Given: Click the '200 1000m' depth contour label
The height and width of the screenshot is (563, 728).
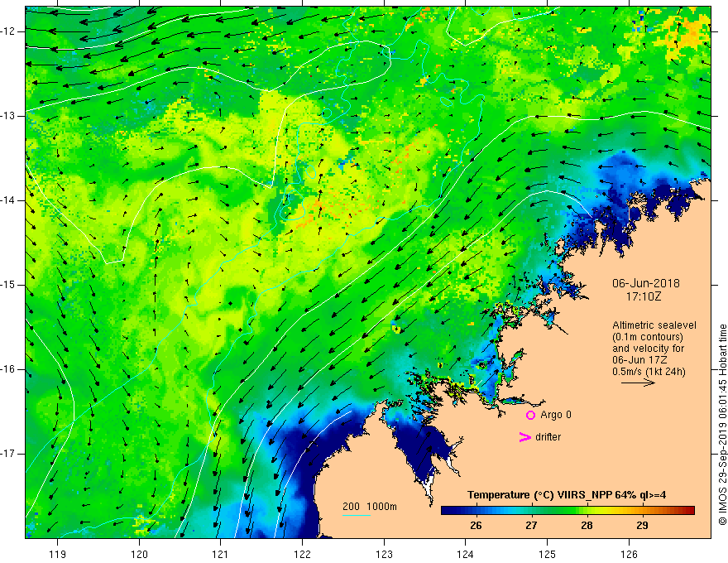Looking at the screenshot, I should click(370, 507).
